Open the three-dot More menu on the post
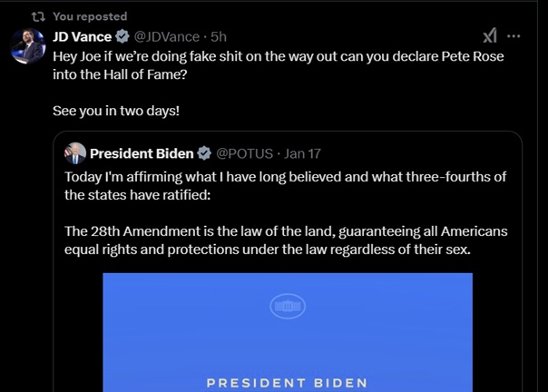Screen dimensions: 548x392 pyautogui.click(x=514, y=36)
